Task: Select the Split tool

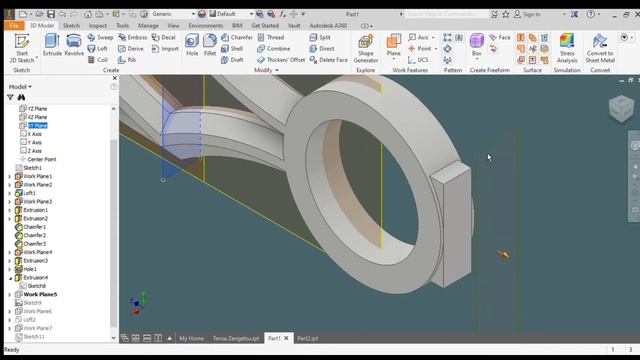Action: [320, 37]
